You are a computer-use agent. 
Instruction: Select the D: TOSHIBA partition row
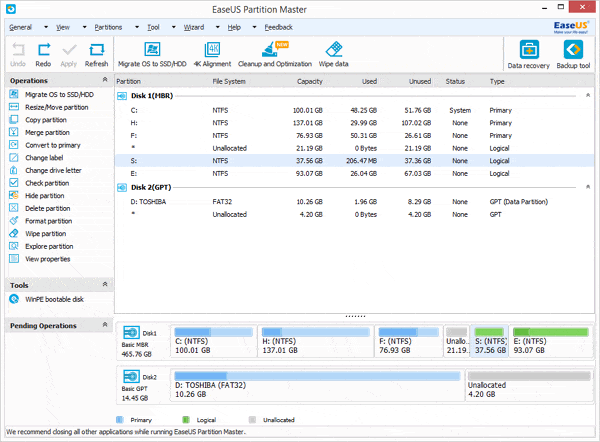(354, 202)
